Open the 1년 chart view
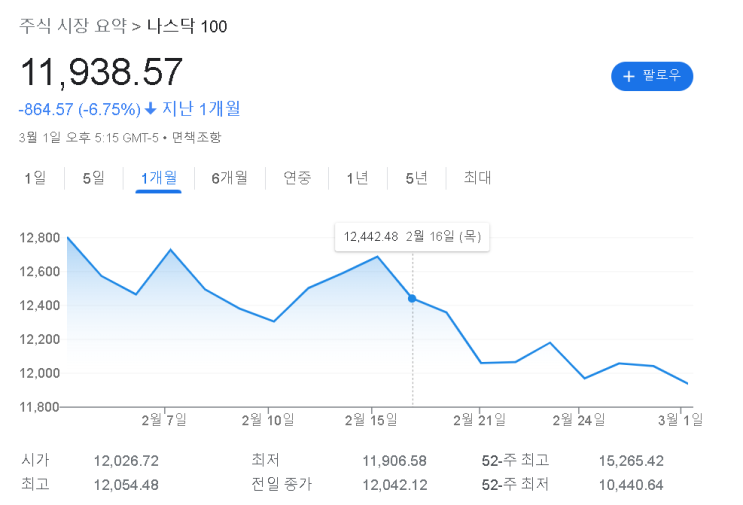Screen dimensions: 743x505 [357, 178]
